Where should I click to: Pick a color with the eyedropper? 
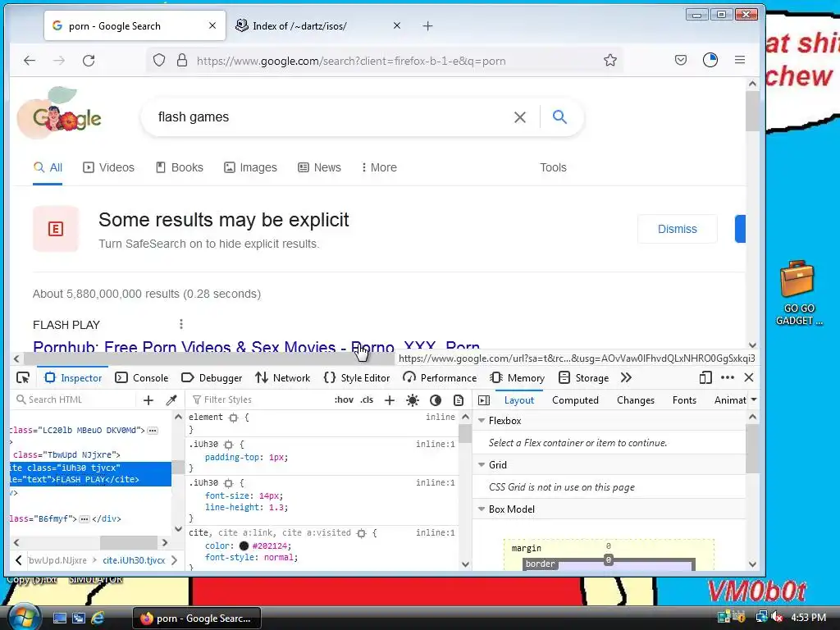pos(171,399)
